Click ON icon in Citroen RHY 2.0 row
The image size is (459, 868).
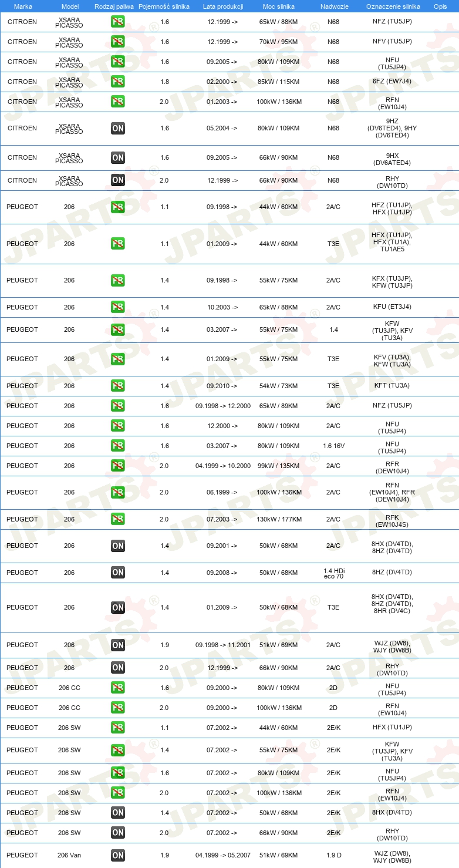(118, 180)
